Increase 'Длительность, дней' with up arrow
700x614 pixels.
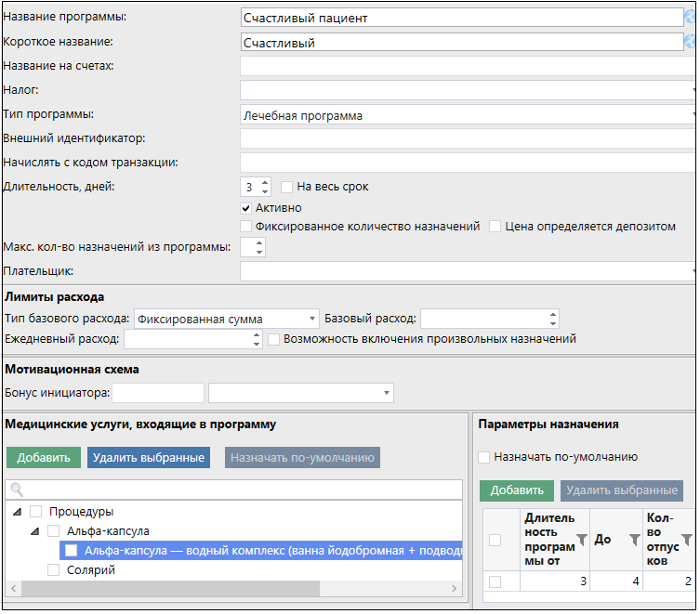(x=265, y=182)
